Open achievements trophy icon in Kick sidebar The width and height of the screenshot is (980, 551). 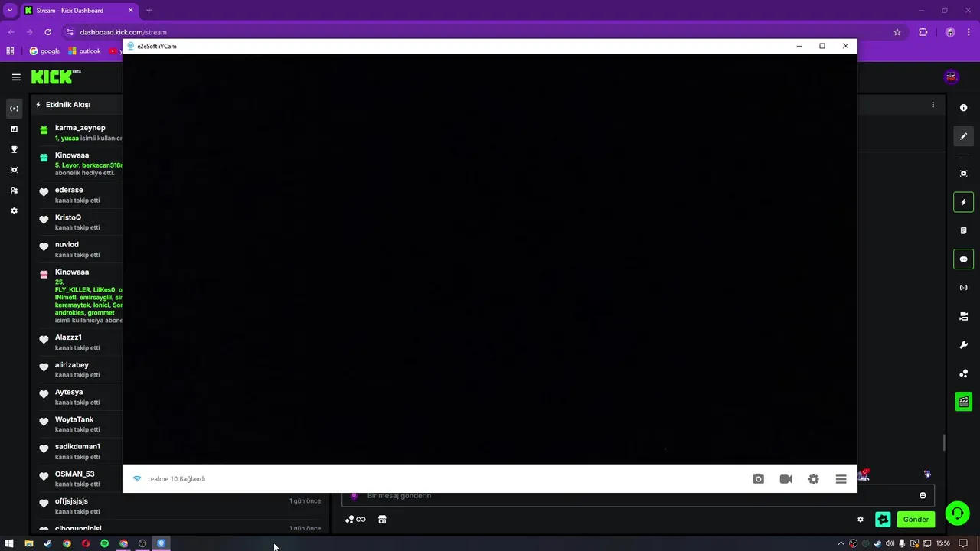14,150
